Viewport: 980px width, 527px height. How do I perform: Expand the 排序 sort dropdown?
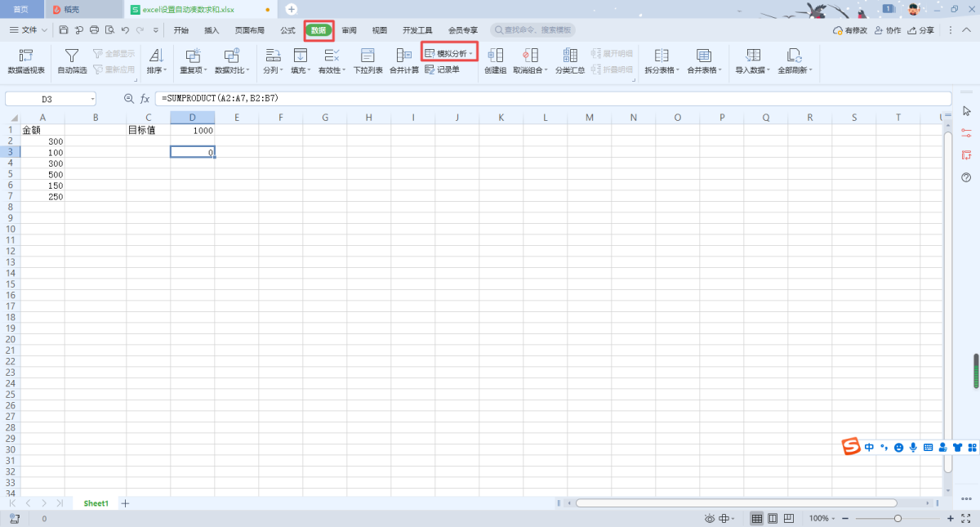pos(155,60)
